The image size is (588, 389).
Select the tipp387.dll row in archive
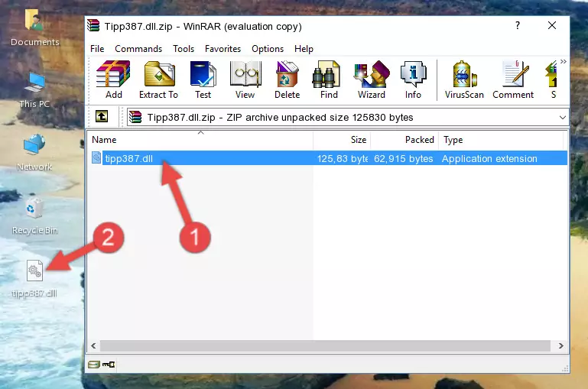point(328,158)
